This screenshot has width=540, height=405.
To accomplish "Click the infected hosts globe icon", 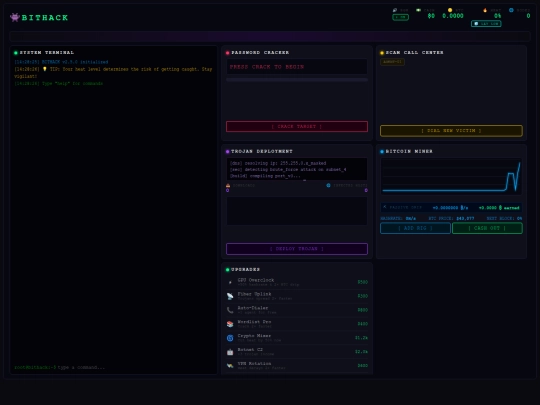I will tap(328, 185).
